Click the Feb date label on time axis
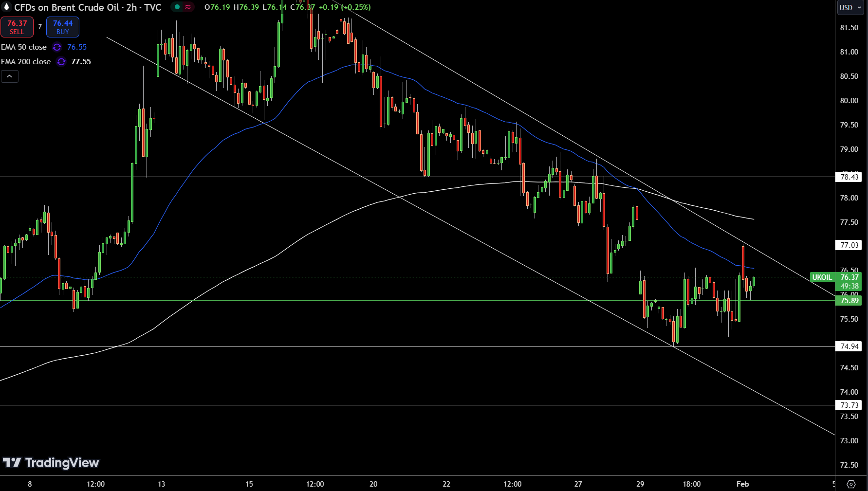This screenshot has width=868, height=491. 742,484
